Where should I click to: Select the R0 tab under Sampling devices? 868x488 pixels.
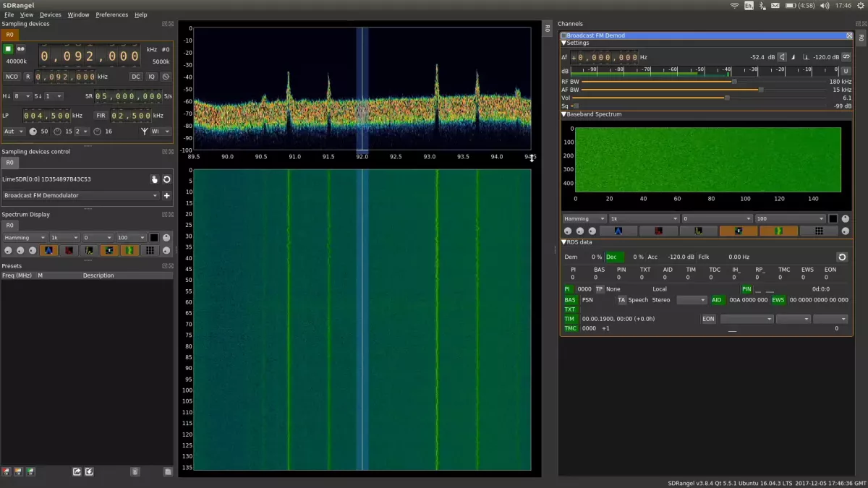point(9,34)
